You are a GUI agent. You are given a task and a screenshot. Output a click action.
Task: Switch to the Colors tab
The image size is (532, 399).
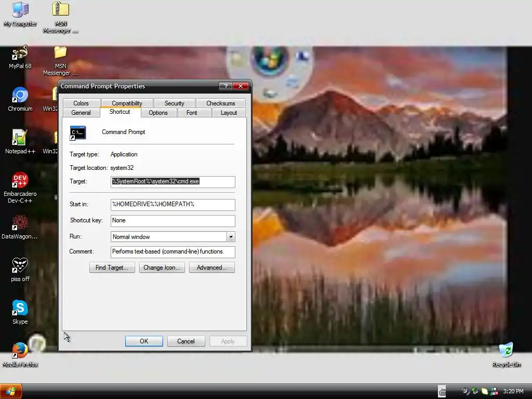pyautogui.click(x=81, y=103)
